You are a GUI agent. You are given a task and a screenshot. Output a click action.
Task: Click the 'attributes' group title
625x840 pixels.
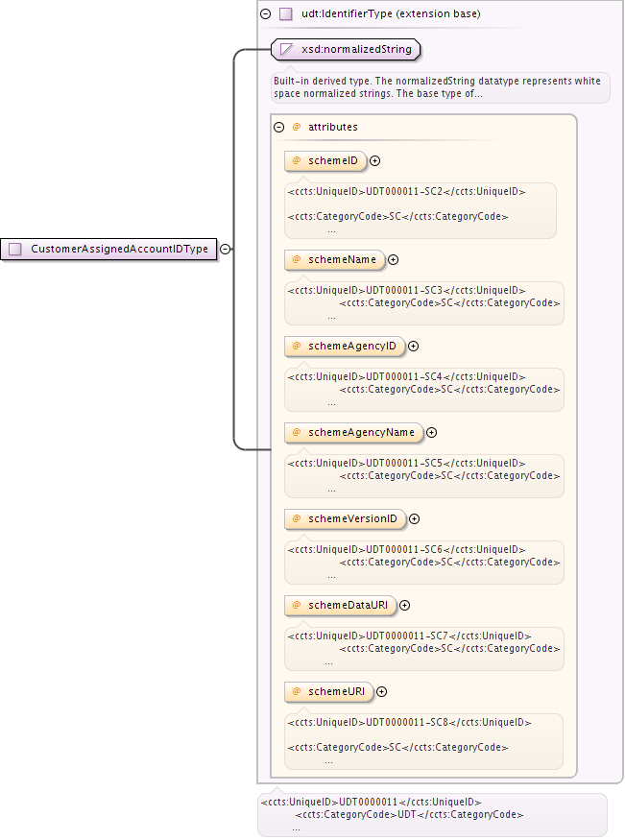point(333,127)
